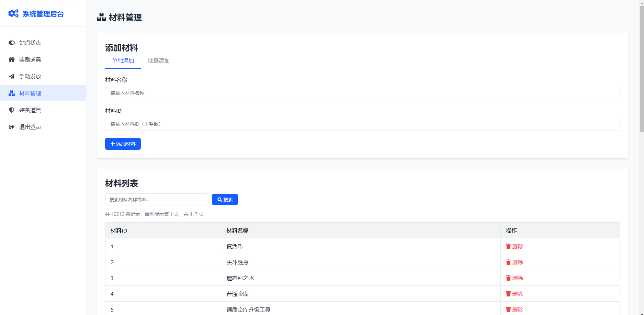Click the toggle icon for 站点状态
The image size is (644, 315).
[12, 43]
